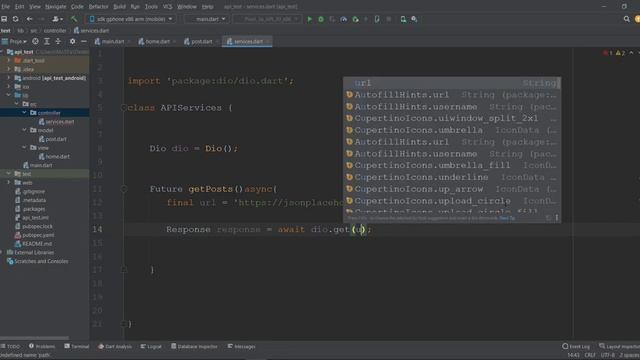Image resolution: width=640 pixels, height=360 pixels.
Task: Open Project panel gear settings
Action: [x=72, y=41]
